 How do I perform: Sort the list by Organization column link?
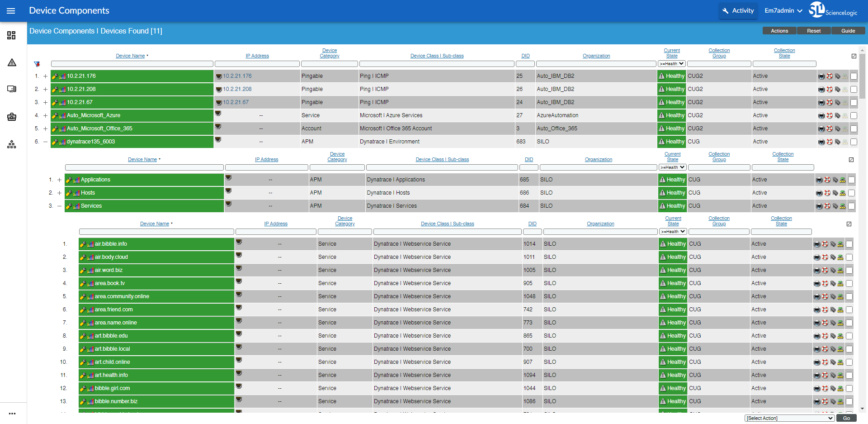pyautogui.click(x=596, y=56)
